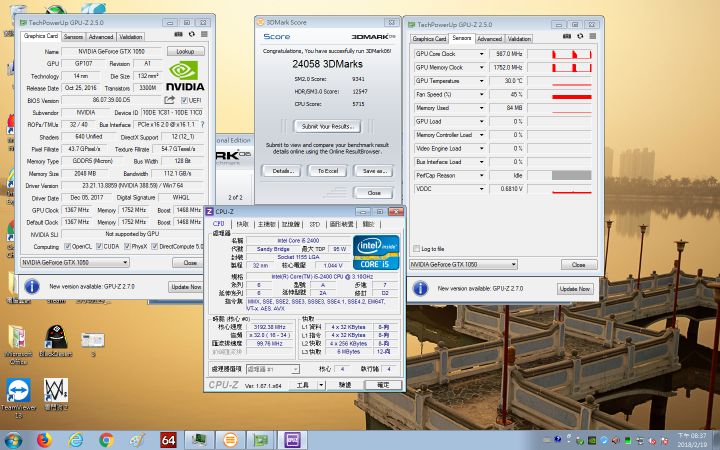Open the 記憶體 memory tab in CPU-Z
The width and height of the screenshot is (720, 450).
tap(291, 224)
